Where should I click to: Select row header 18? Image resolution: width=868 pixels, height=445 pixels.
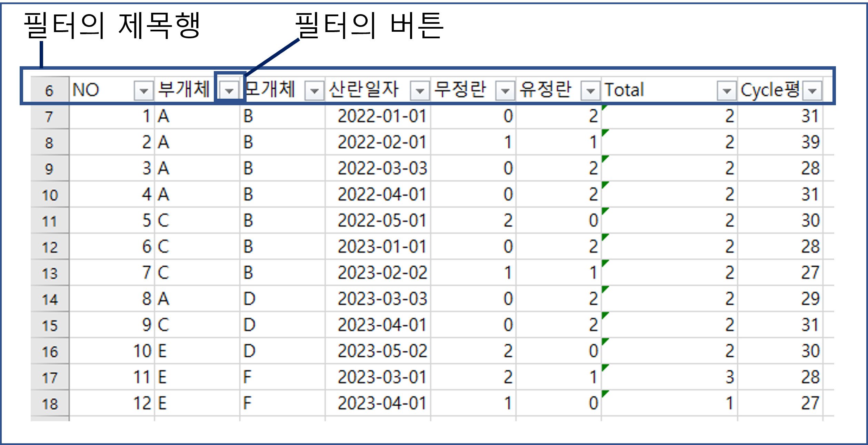pos(50,404)
